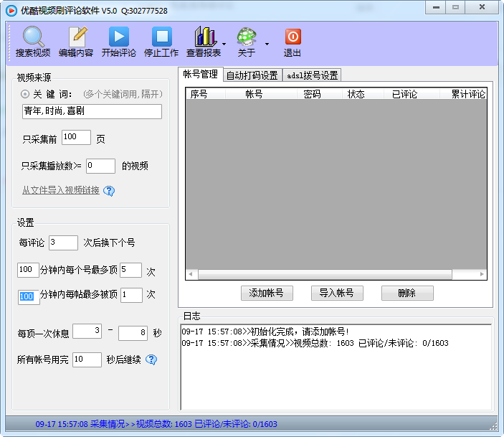Click account table scroll left arrow

click(191, 275)
